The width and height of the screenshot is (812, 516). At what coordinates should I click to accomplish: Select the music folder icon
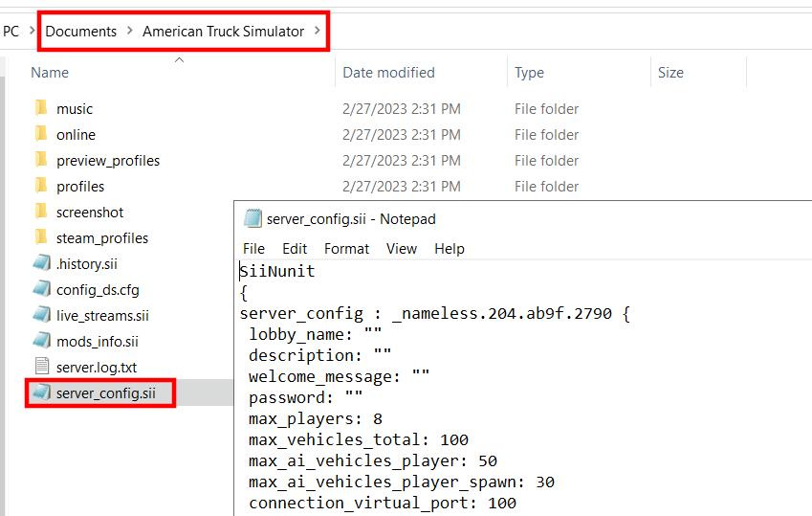41,108
